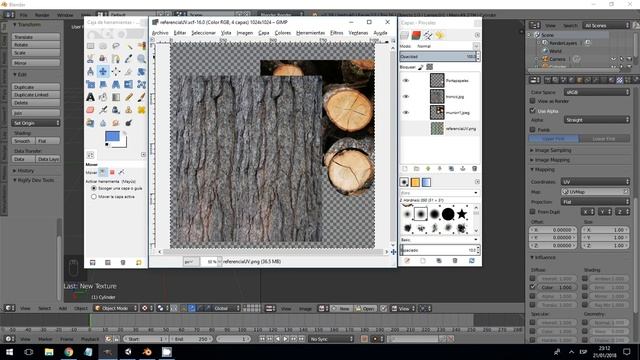Select the Smudge tool
Viewport: 640px width, 360px height.
click(x=116, y=123)
